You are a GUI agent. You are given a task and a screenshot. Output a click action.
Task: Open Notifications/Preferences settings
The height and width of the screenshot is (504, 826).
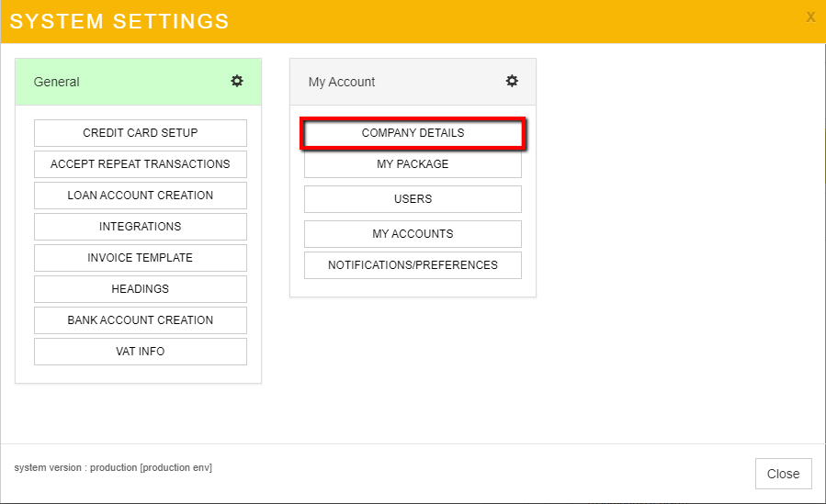coord(413,265)
